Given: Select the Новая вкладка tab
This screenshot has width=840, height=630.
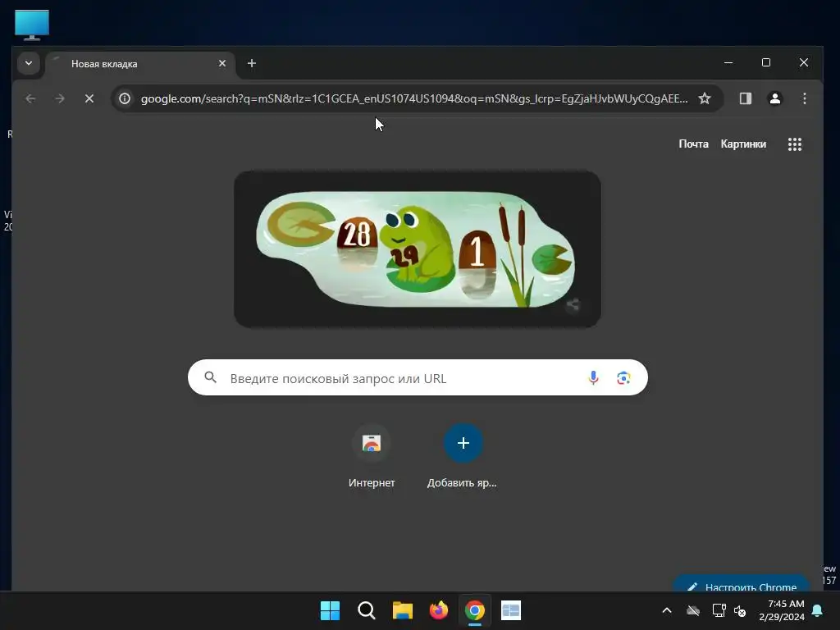Looking at the screenshot, I should click(140, 64).
